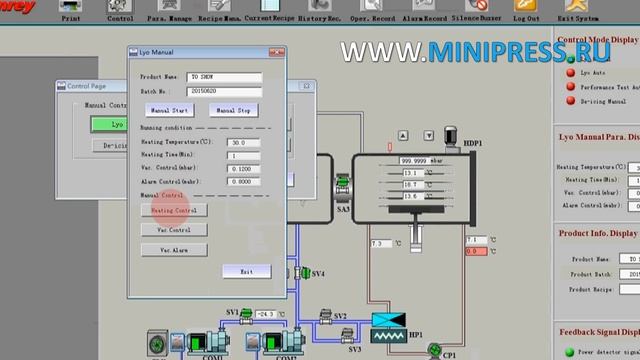Click the green Lyo button in Control Page
The image size is (640, 360).
pos(109,124)
